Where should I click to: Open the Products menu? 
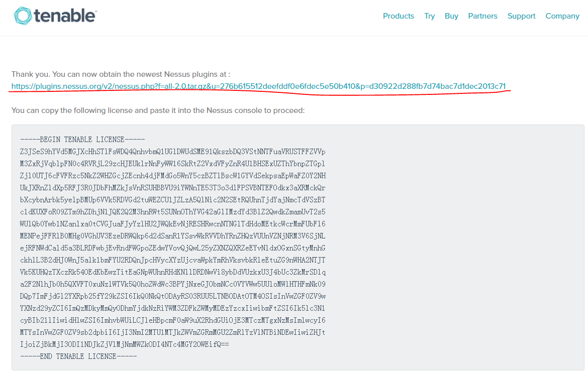398,16
